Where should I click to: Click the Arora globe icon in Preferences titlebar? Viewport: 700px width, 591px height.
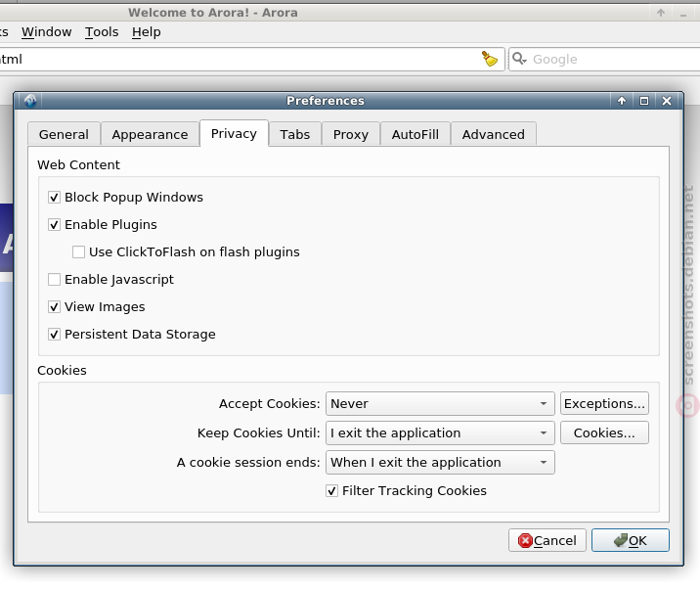30,101
